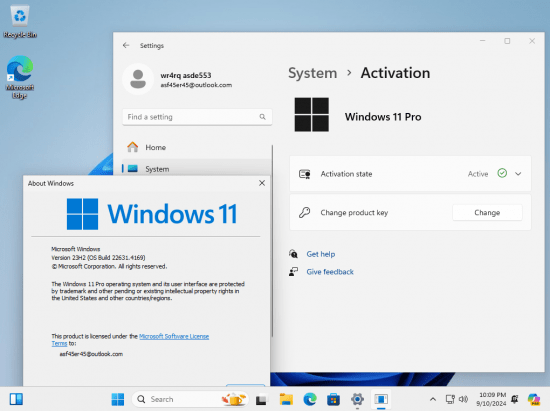This screenshot has height=411, width=550.
Task: Open Home in the Settings sidebar
Action: point(196,147)
